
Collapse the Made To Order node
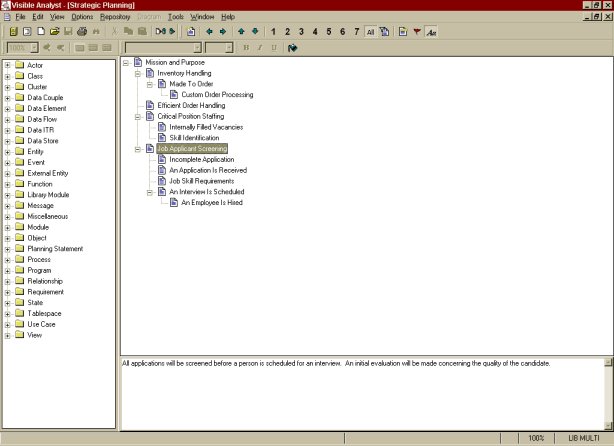(150, 84)
